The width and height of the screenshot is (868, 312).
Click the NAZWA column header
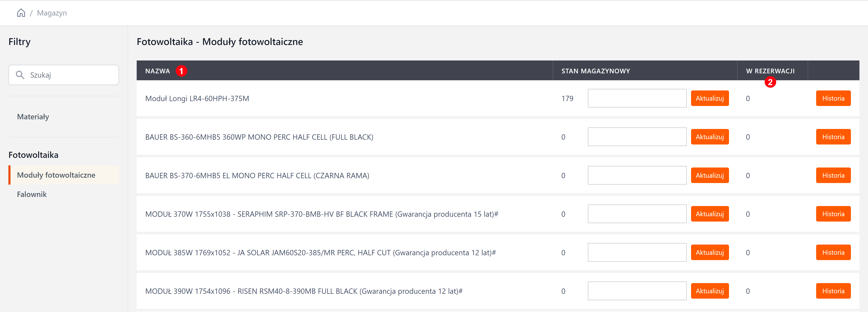click(x=157, y=71)
